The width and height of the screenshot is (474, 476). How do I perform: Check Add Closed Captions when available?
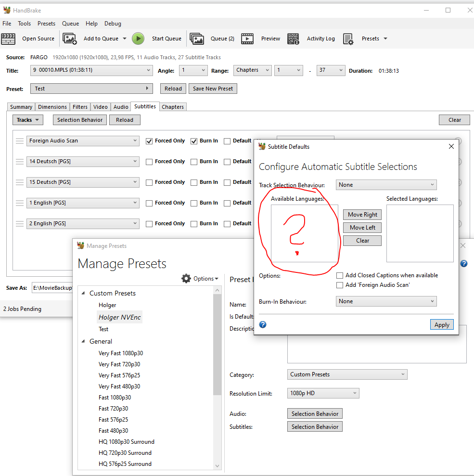point(340,275)
